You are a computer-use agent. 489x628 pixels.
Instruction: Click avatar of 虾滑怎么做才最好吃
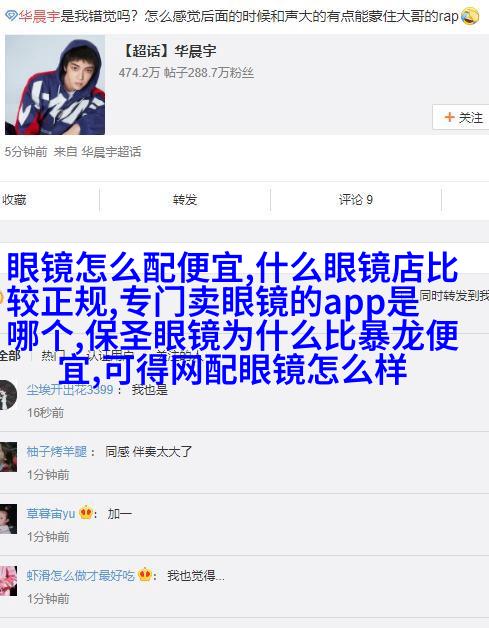pos(8,581)
